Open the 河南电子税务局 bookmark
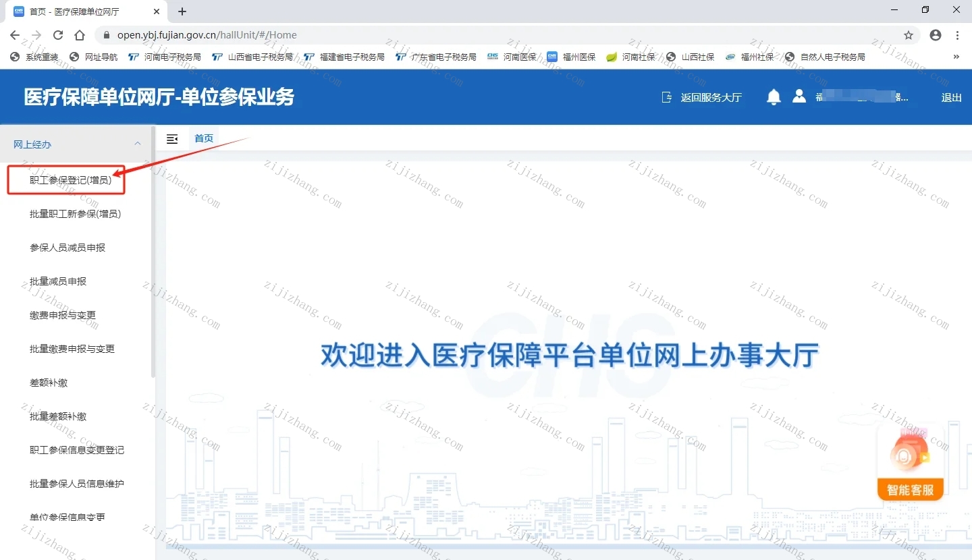 click(x=165, y=57)
